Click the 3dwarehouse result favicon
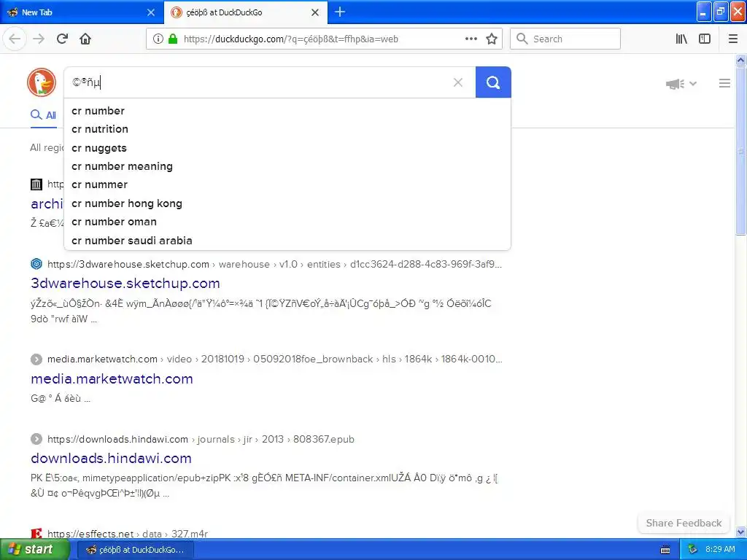The height and width of the screenshot is (560, 747). tap(36, 264)
